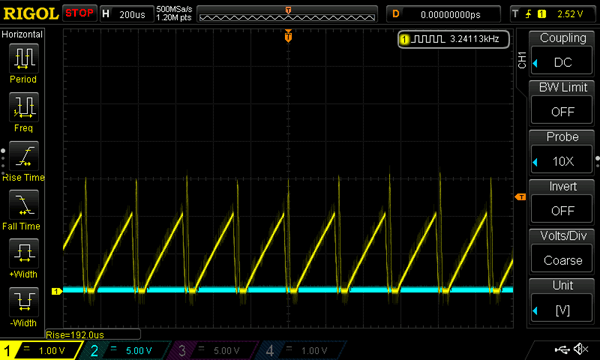
Task: Select the +Width measurement icon
Action: 23,253
